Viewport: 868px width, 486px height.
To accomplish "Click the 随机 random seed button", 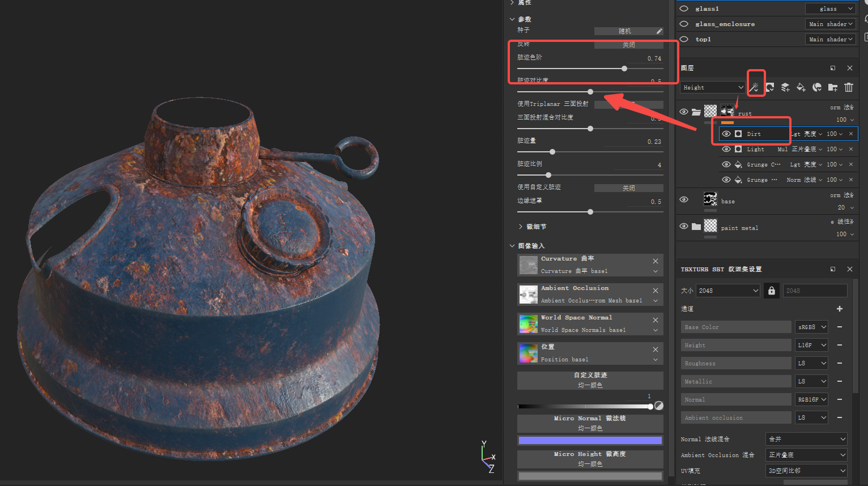I will (x=624, y=31).
